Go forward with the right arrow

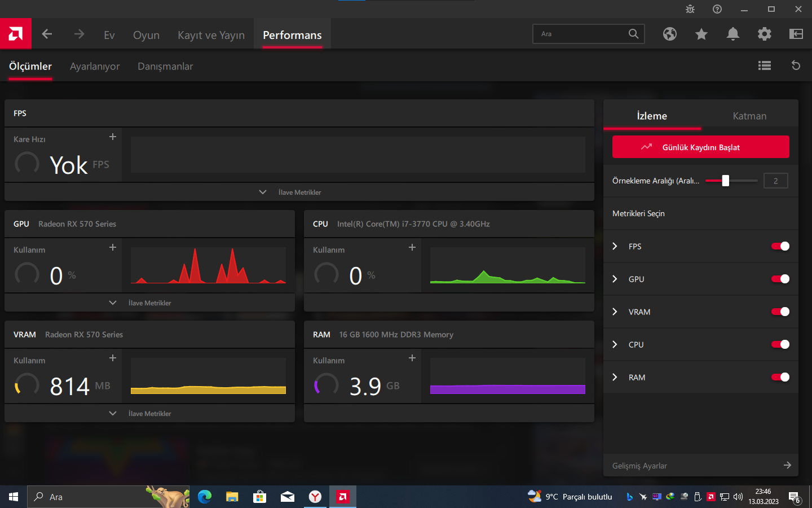(79, 34)
